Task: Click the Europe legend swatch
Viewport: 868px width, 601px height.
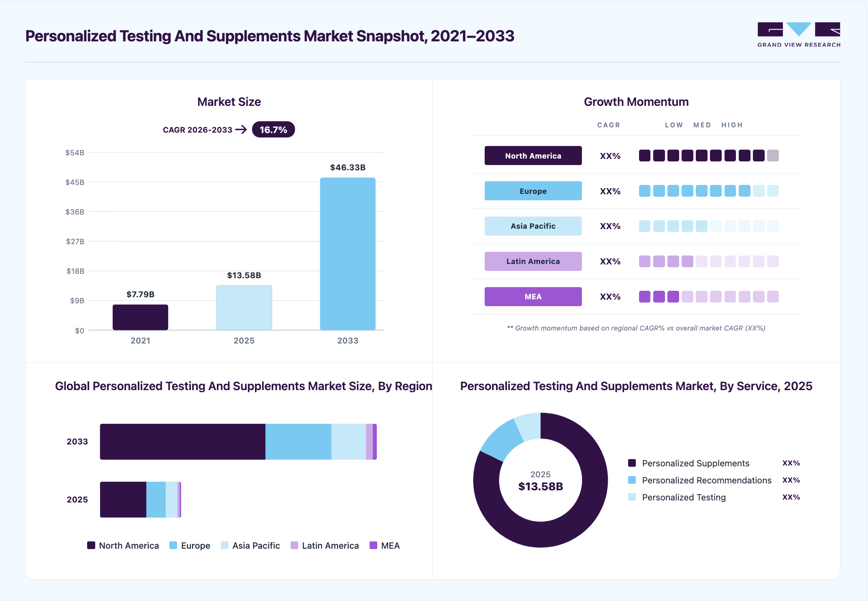Action: tap(173, 545)
